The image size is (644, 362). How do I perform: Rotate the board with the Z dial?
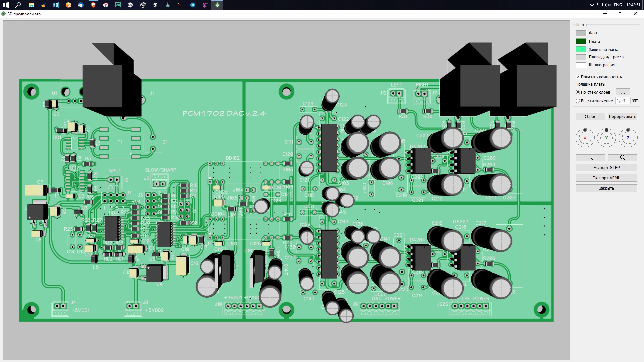(x=628, y=138)
